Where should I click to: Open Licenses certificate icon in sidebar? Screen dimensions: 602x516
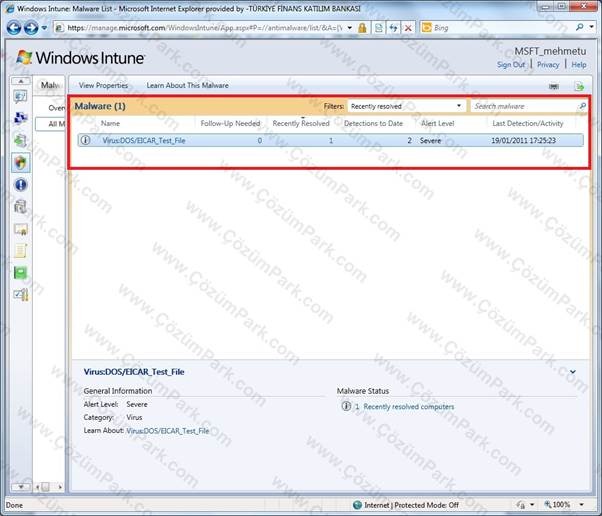[x=20, y=229]
